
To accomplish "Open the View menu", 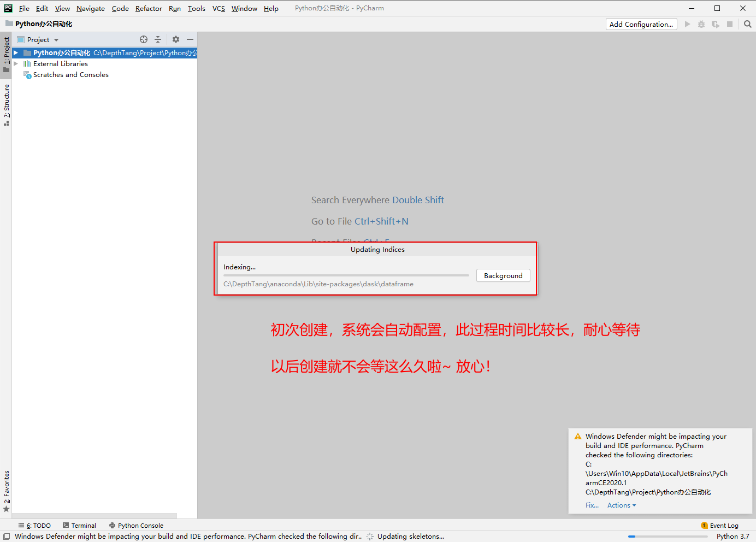I will tap(62, 8).
